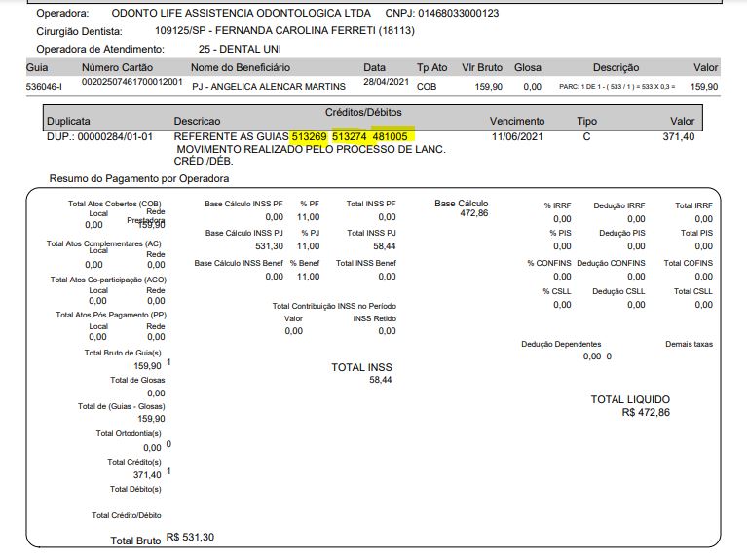Select 'Total Crédito(s)' value 371,40
The width and height of the screenshot is (747, 560).
click(x=147, y=475)
